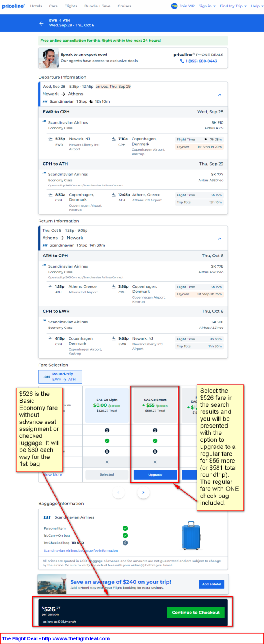Image resolution: width=264 pixels, height=644 pixels.
Task: Call the 1 (855) 680-0443 phone deals number
Action: (201, 61)
